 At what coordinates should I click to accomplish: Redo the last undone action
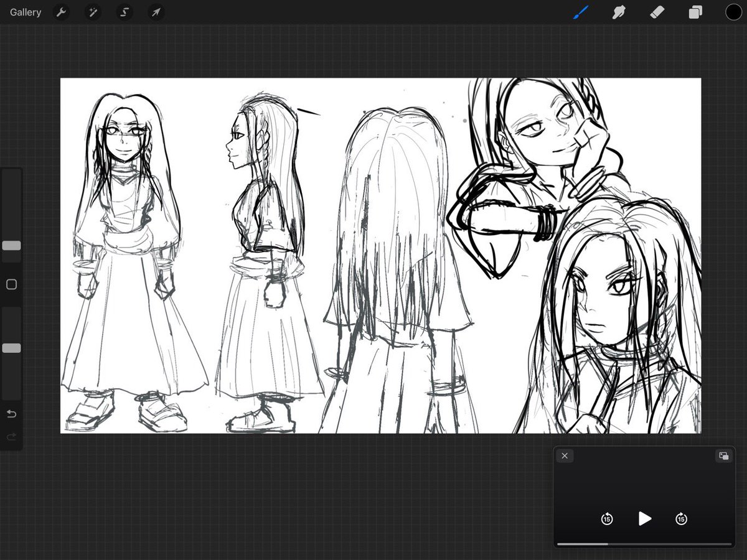(11, 437)
